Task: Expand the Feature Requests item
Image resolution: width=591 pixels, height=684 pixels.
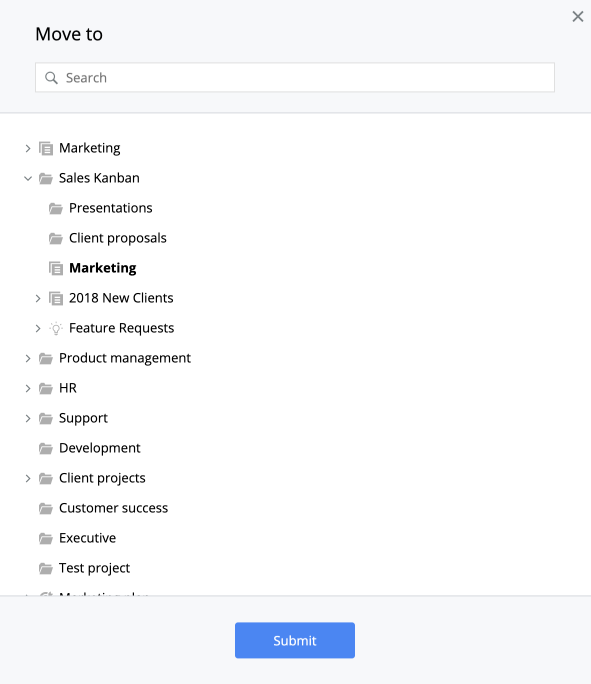Action: [38, 328]
